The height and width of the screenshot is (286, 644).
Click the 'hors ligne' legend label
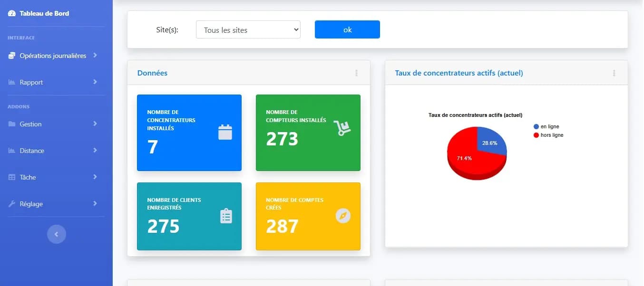tap(552, 135)
